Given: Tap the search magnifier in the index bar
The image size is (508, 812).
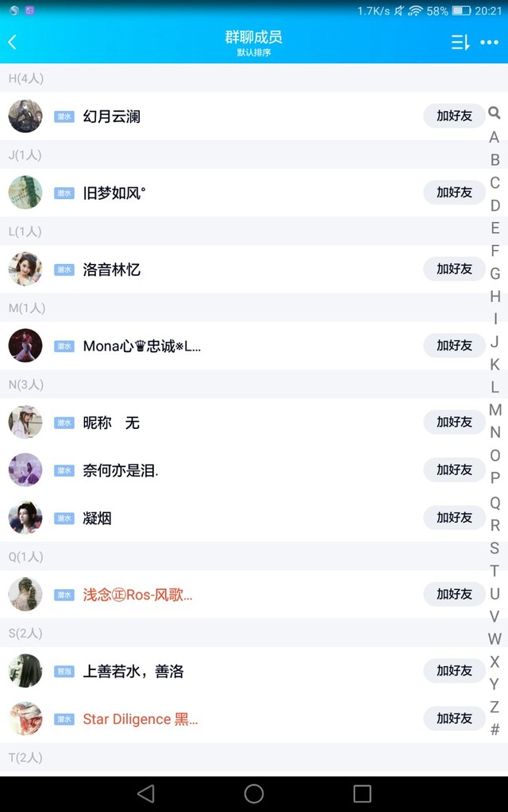Looking at the screenshot, I should point(495,113).
